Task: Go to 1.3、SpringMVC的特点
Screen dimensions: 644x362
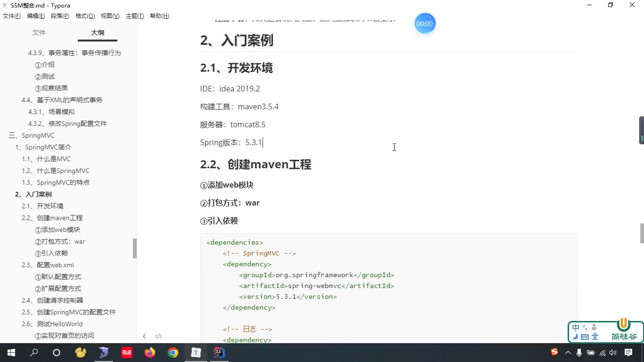Action: tap(56, 182)
